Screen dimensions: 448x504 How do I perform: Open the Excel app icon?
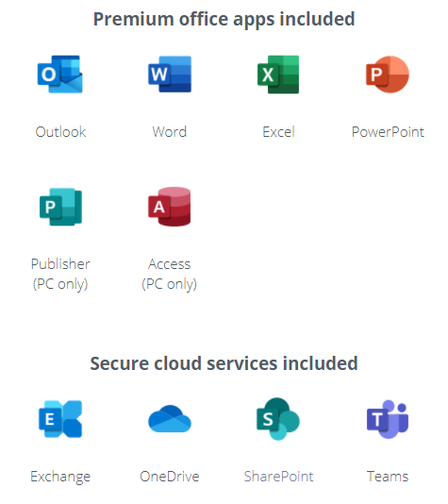coord(278,75)
